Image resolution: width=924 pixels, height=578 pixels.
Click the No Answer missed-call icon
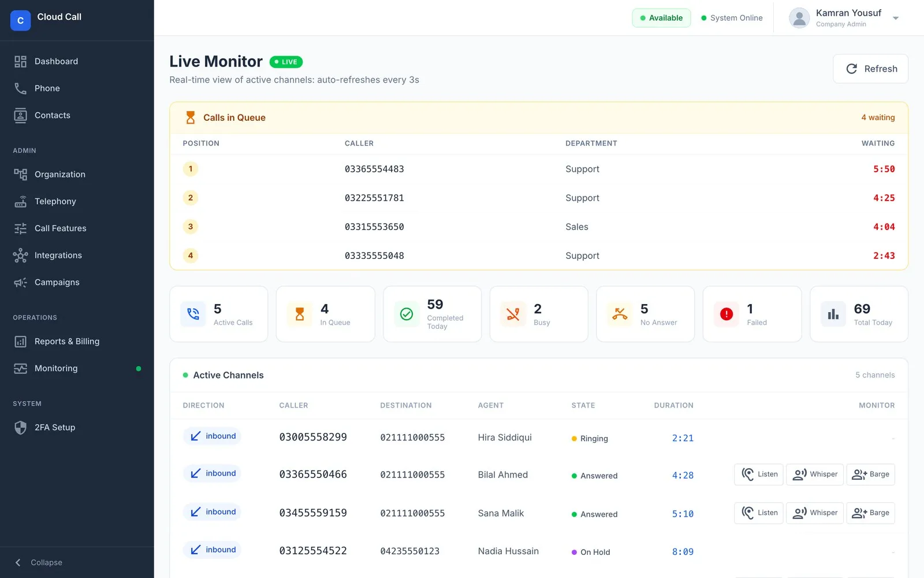pyautogui.click(x=620, y=314)
